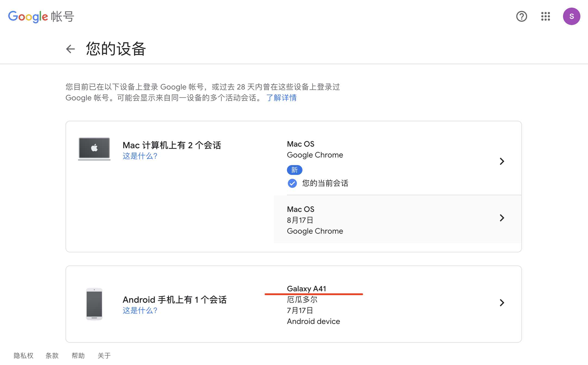Click 这是什么? under Mac 计算机 heading

coord(140,156)
